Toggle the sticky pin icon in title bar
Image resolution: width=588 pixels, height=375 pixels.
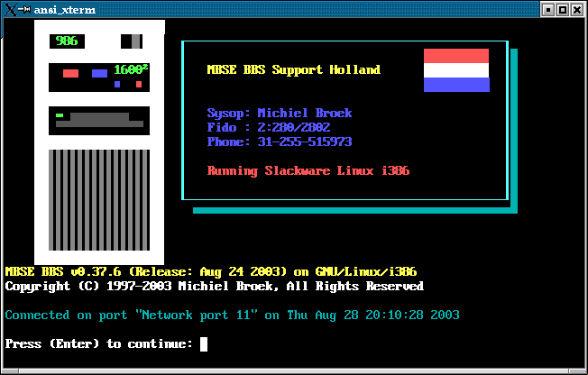coord(24,9)
